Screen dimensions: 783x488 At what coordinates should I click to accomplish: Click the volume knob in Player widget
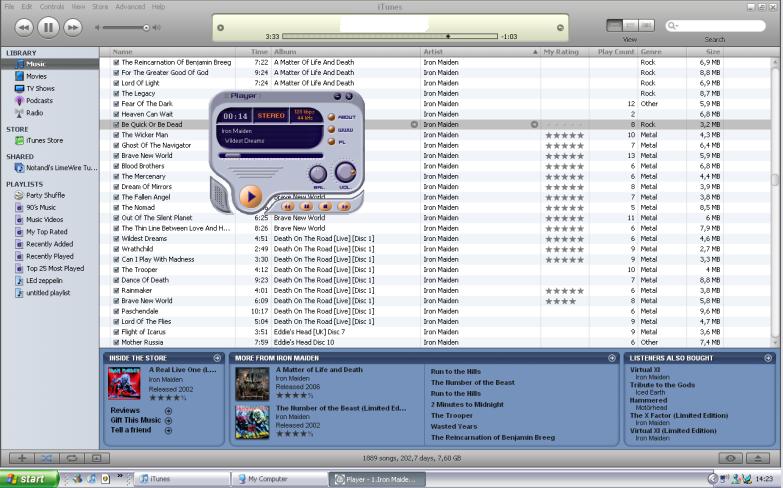[x=345, y=172]
